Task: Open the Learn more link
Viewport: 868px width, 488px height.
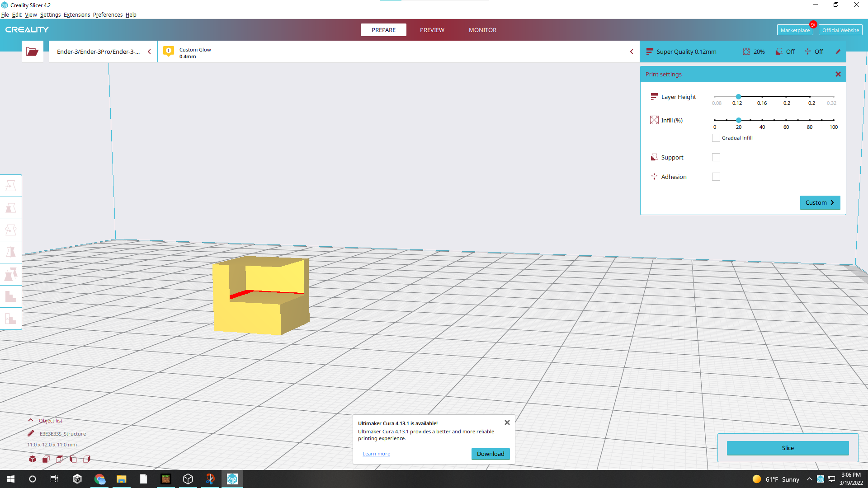Action: pyautogui.click(x=376, y=454)
